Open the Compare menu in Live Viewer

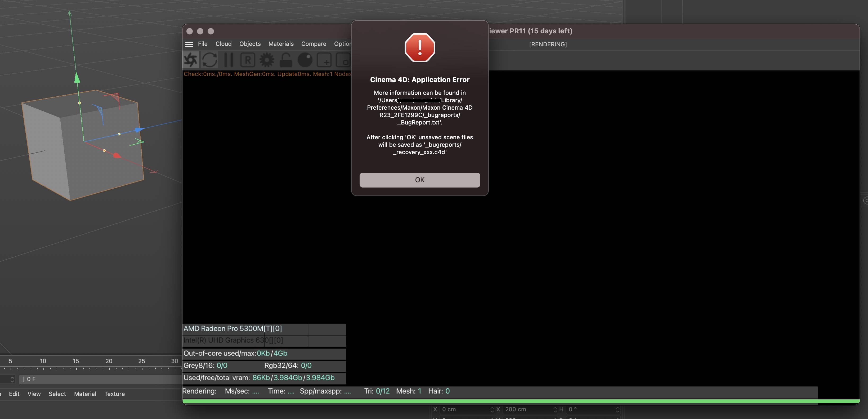(313, 44)
